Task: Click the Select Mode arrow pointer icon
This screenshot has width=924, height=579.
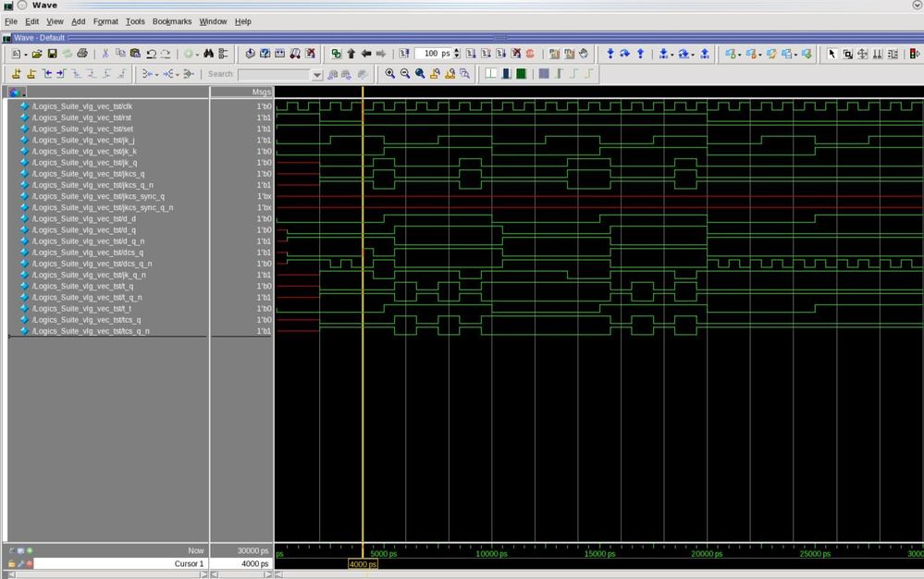Action: 832,54
